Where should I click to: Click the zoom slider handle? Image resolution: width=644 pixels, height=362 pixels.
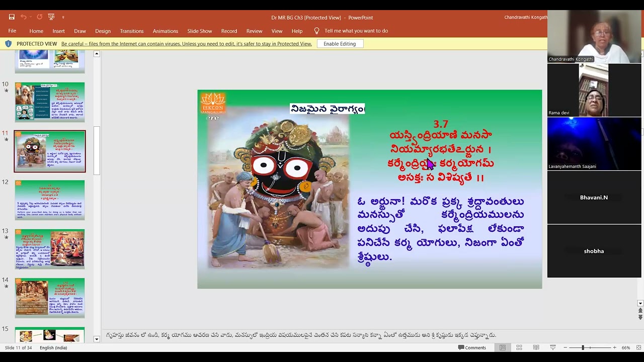click(x=583, y=347)
